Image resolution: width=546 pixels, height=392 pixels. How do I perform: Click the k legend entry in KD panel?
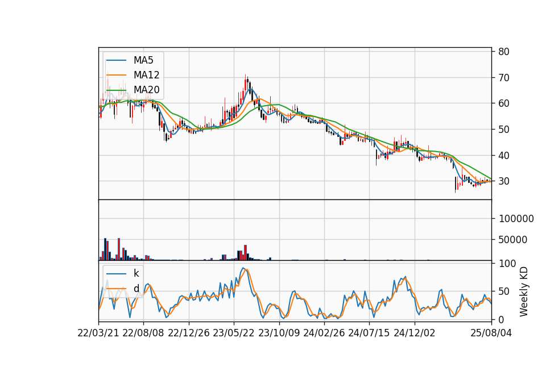pyautogui.click(x=136, y=273)
